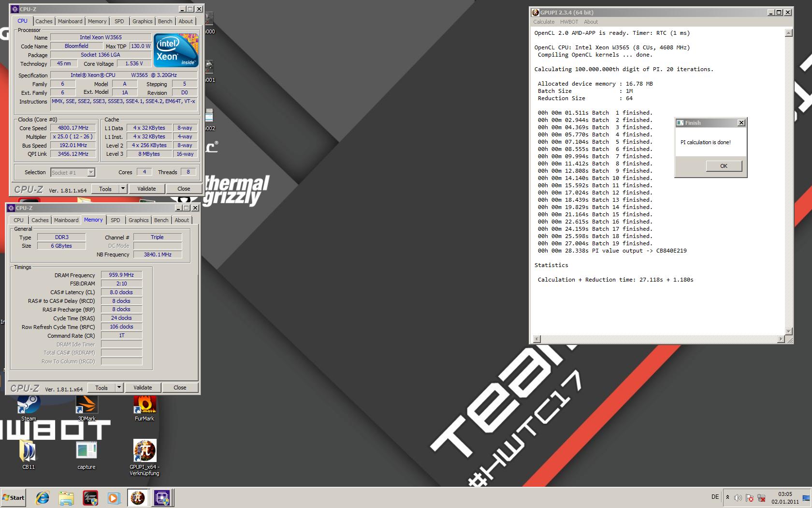
Task: Open About menu in GPUPI
Action: [x=591, y=22]
